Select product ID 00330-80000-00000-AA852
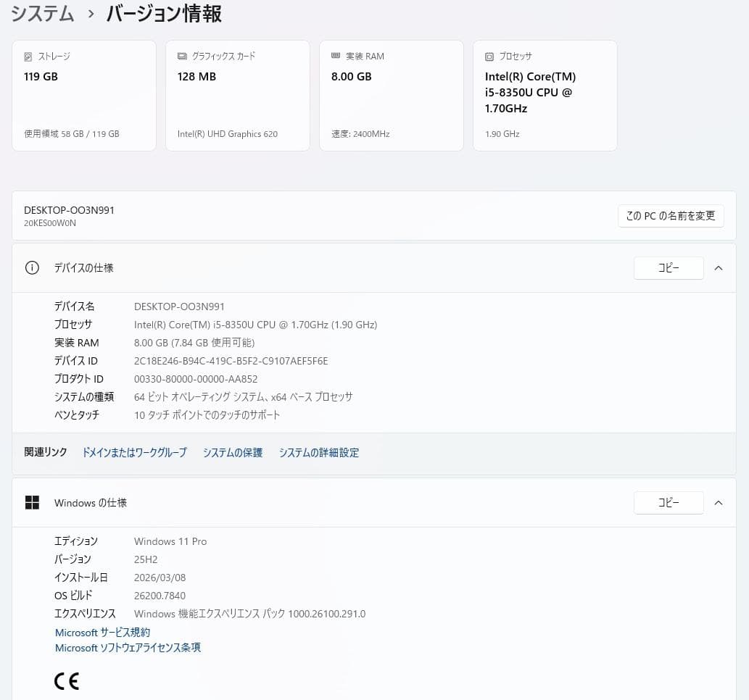This screenshot has height=700, width=749. pyautogui.click(x=196, y=379)
